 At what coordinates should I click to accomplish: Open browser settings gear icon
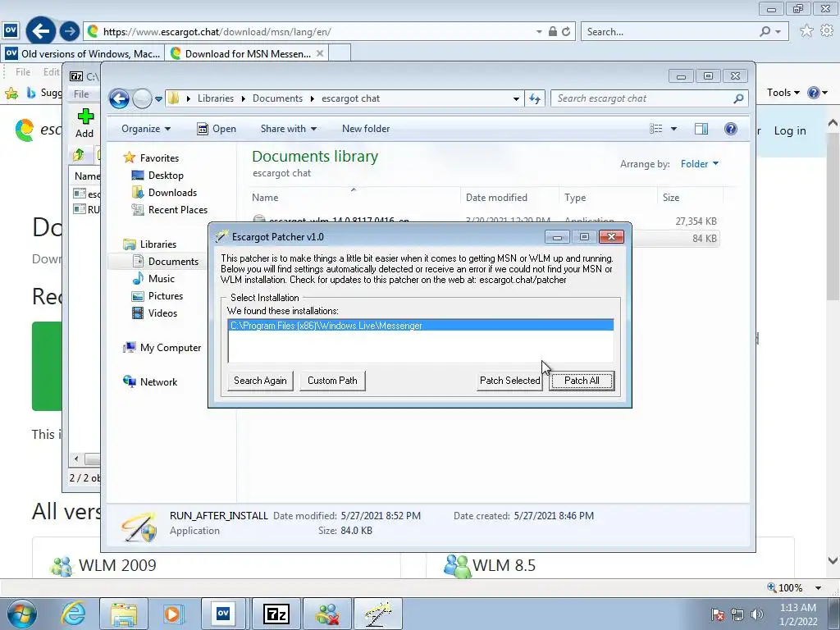(x=827, y=31)
